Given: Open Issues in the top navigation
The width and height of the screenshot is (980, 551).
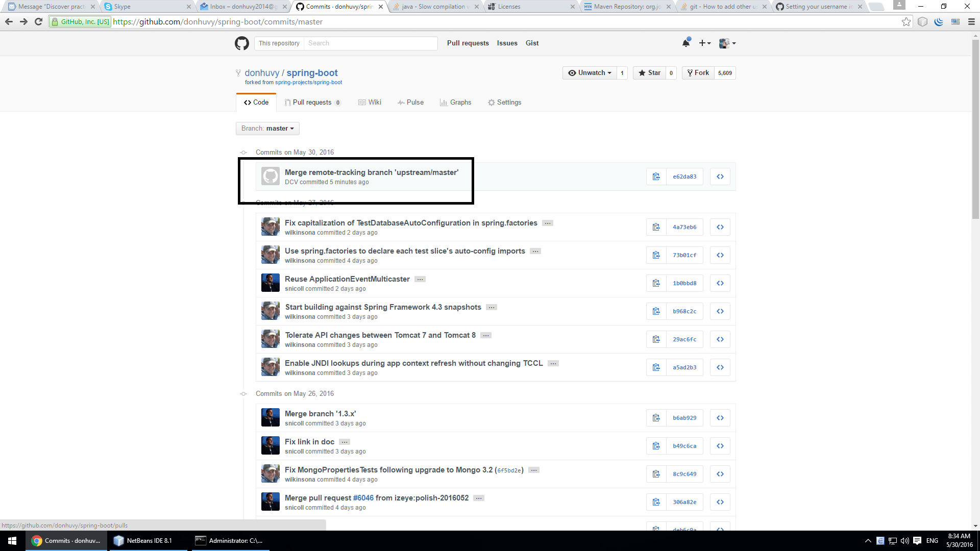Looking at the screenshot, I should pos(507,43).
